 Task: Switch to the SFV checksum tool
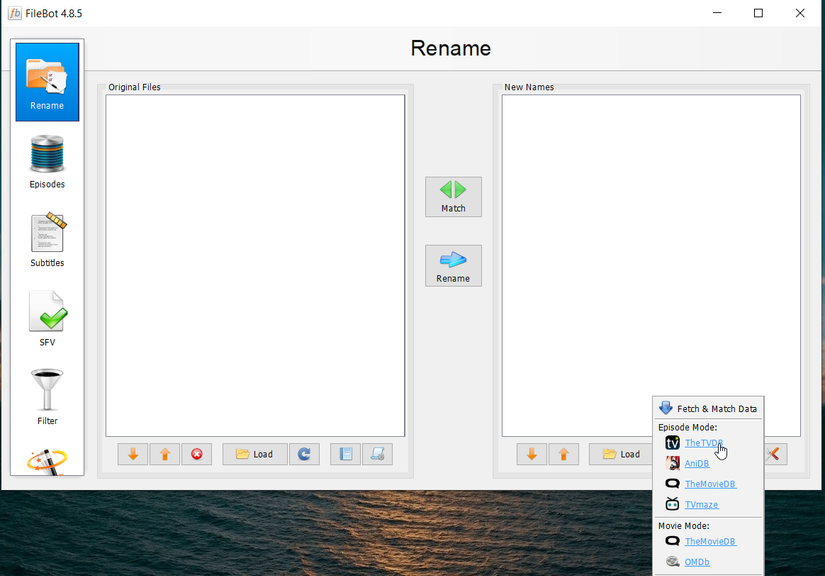[x=46, y=318]
